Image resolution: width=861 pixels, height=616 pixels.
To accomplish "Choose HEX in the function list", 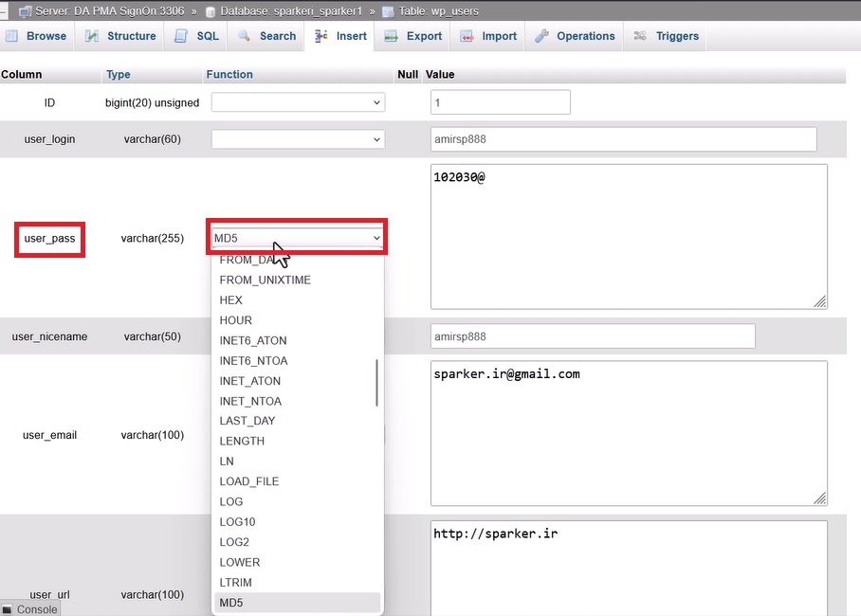I will pyautogui.click(x=231, y=300).
